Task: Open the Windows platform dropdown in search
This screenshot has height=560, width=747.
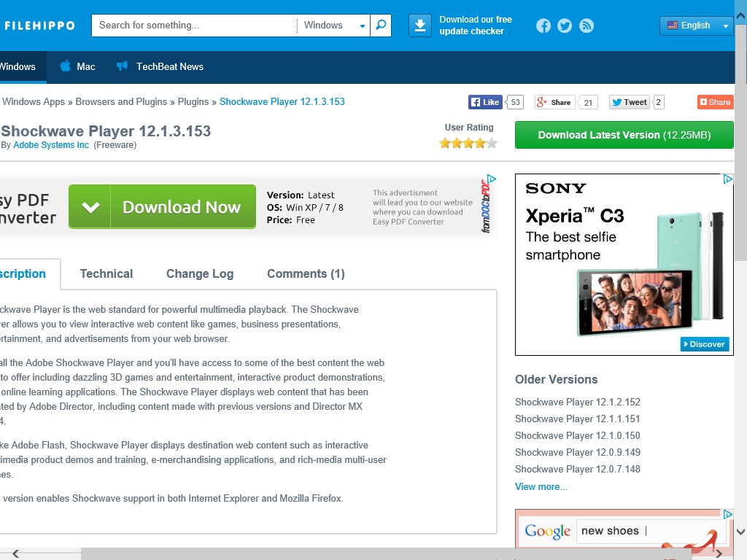Action: 333,26
